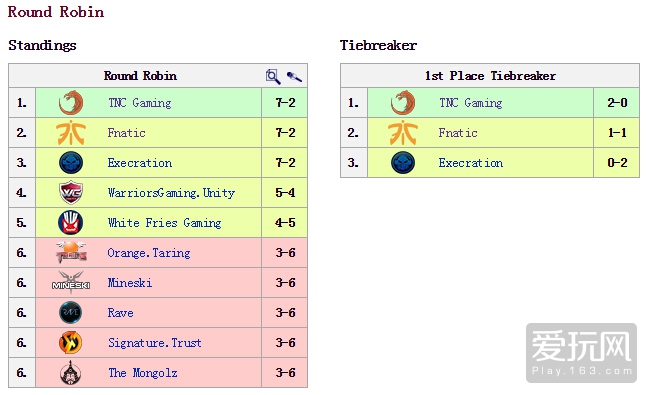Image resolution: width=647 pixels, height=395 pixels.
Task: Open TNC Gaming link in tiebreaker table
Action: click(x=470, y=103)
